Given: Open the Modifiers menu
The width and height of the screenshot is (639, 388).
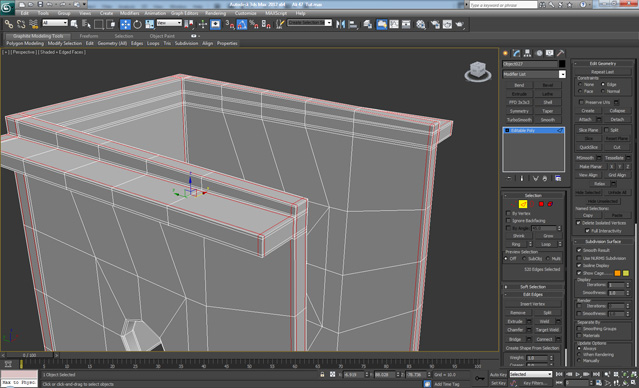Looking at the screenshot, I should [130, 13].
